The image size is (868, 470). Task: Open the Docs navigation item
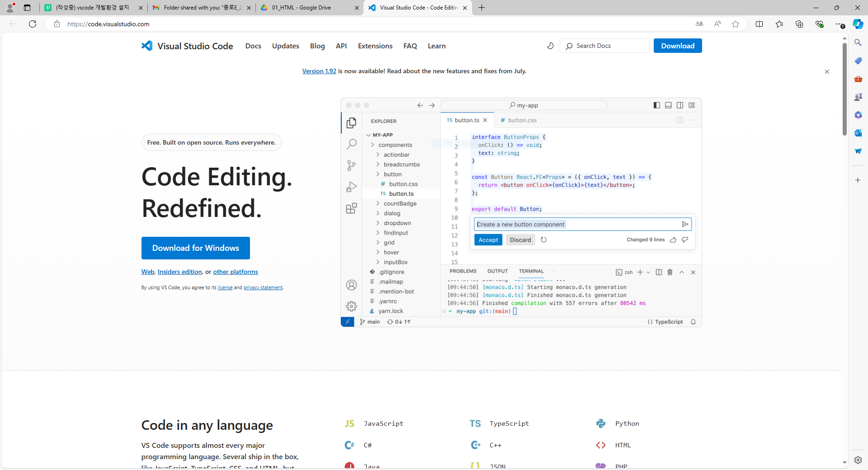point(253,46)
